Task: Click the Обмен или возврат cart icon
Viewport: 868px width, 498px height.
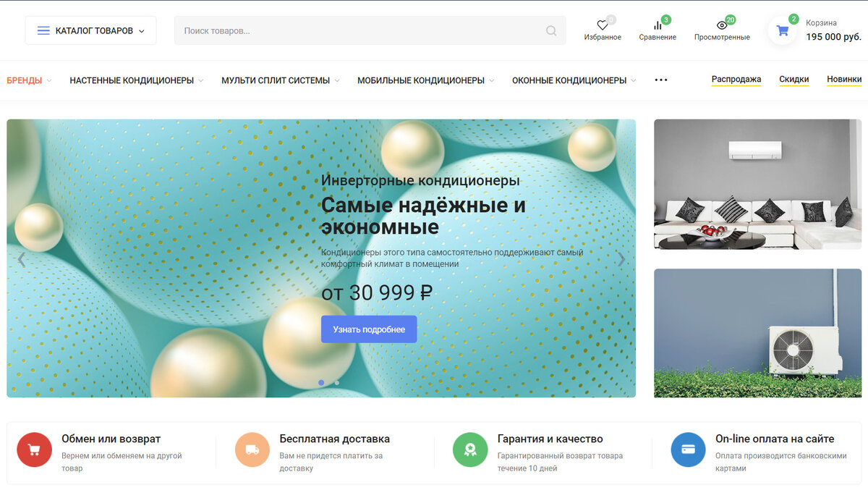Action: (x=34, y=450)
